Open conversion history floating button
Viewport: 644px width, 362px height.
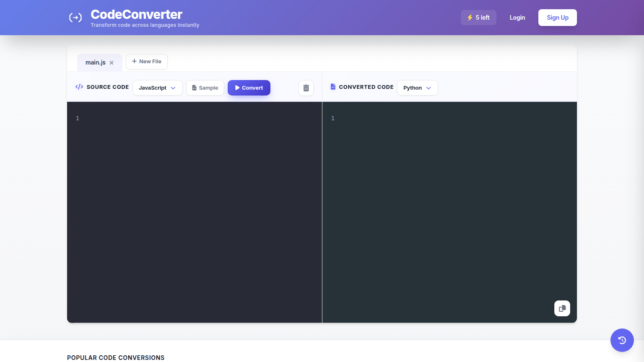622,340
